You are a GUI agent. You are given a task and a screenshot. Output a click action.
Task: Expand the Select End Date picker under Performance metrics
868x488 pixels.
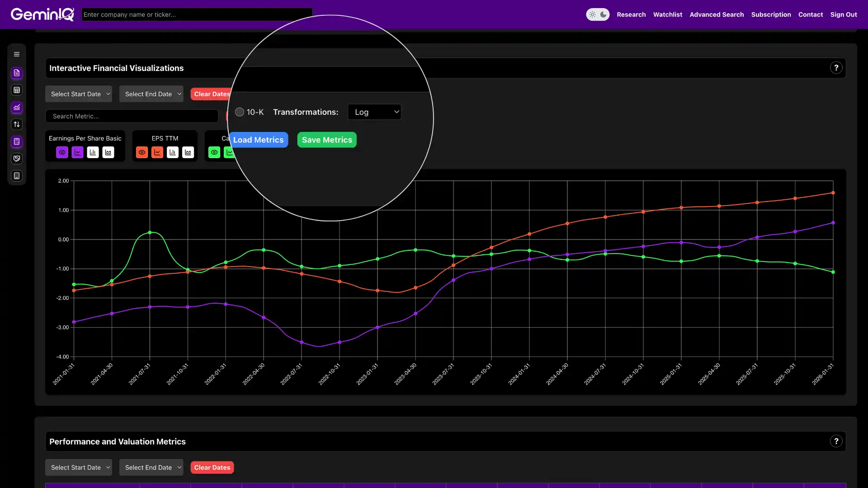coord(151,467)
